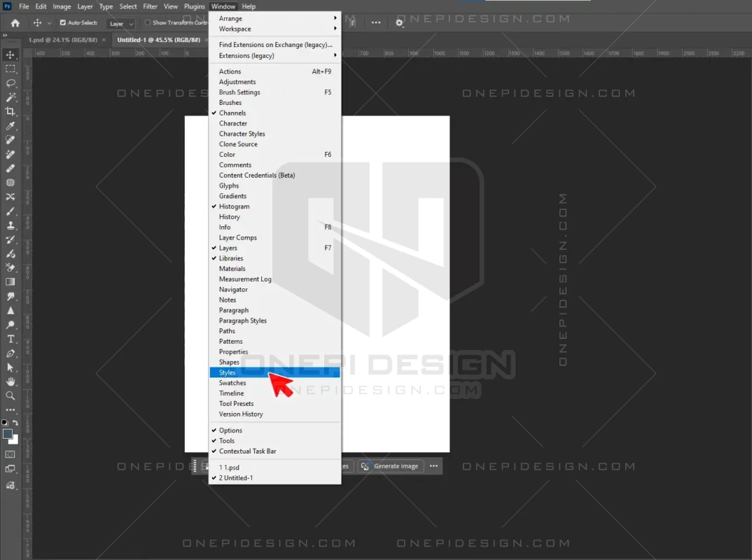
Task: Choose the Hand tool
Action: 11,381
